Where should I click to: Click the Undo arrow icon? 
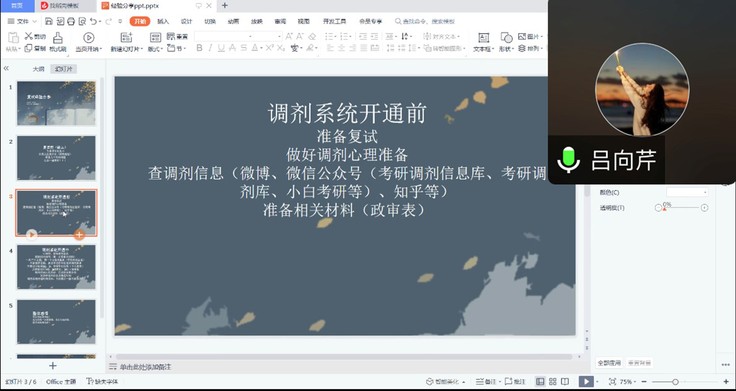click(x=93, y=21)
